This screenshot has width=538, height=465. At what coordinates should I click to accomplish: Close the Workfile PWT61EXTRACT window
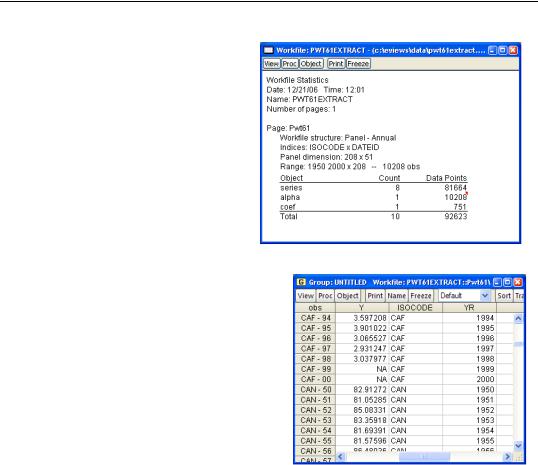513,50
